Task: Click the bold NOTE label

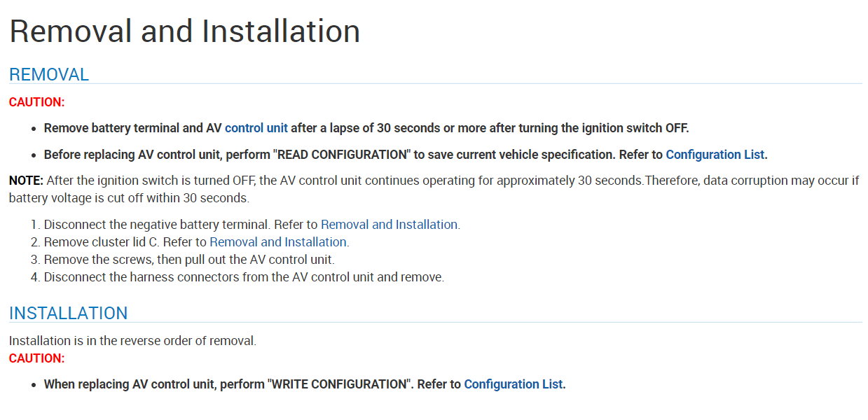Action: [x=26, y=181]
